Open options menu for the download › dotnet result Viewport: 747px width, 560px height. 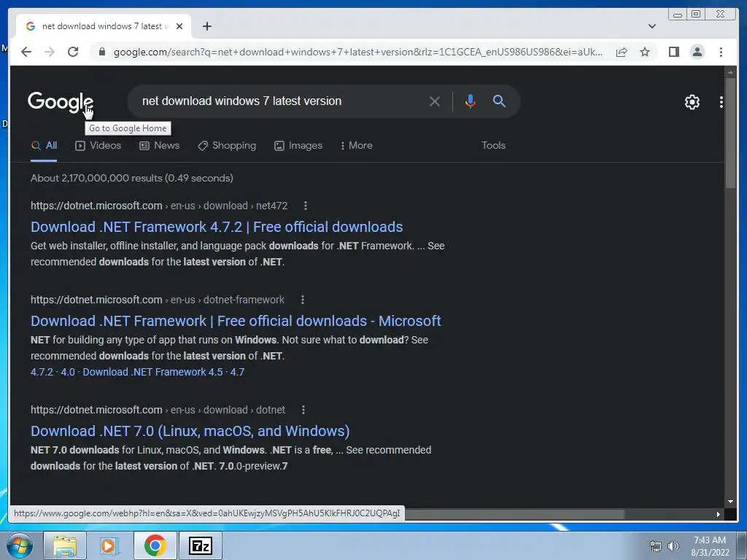point(303,410)
